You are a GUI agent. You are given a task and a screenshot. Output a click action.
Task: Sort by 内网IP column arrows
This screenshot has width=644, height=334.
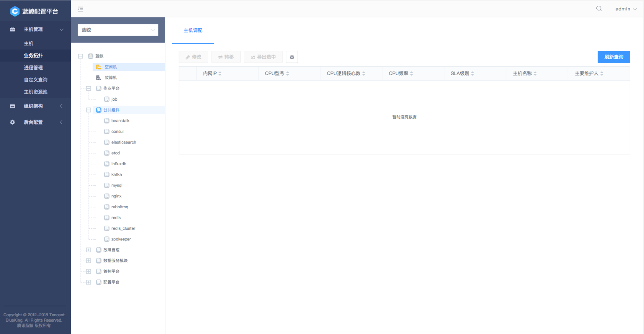click(220, 74)
